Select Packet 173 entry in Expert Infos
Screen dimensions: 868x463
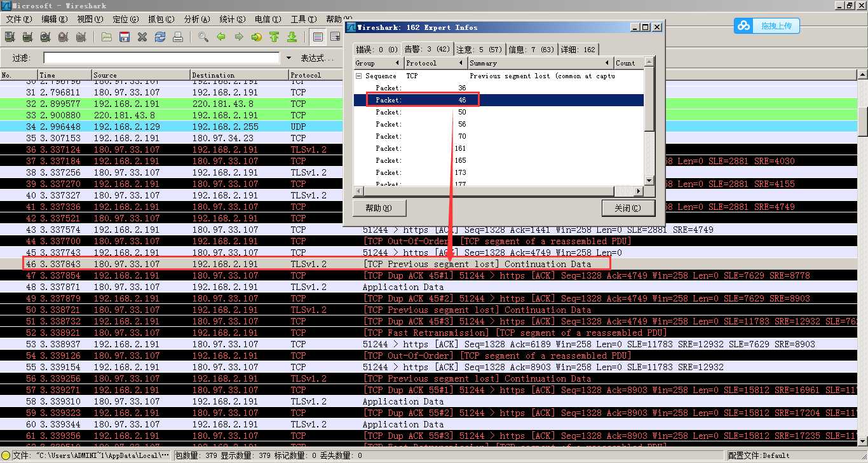(499, 172)
